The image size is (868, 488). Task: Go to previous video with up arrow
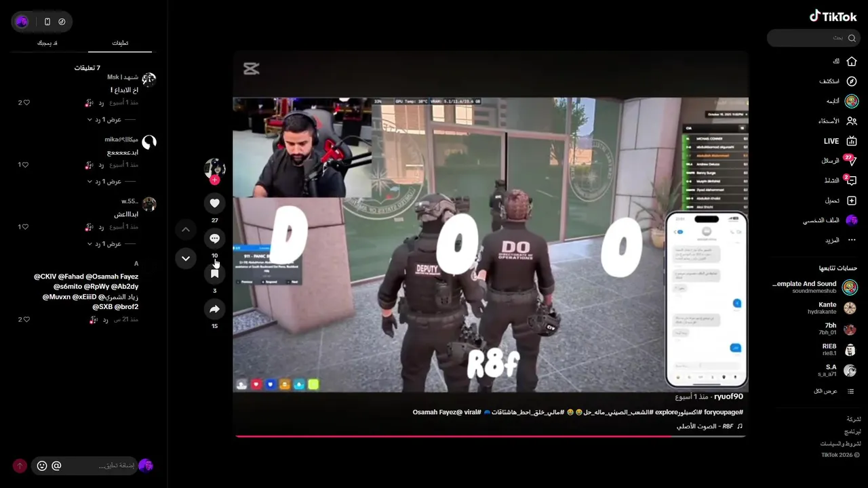point(186,230)
